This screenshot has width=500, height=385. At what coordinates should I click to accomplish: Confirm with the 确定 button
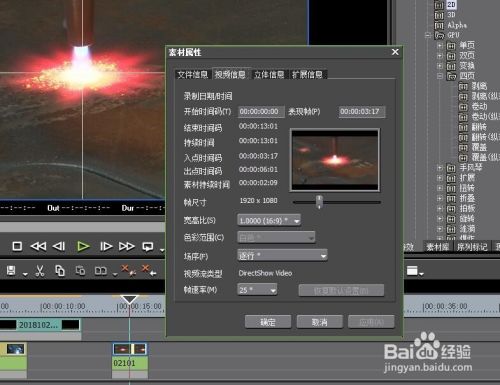coord(268,322)
